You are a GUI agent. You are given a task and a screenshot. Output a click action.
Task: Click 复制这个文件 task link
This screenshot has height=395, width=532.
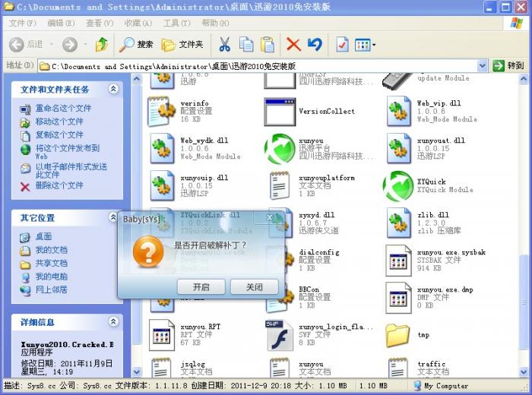click(59, 134)
